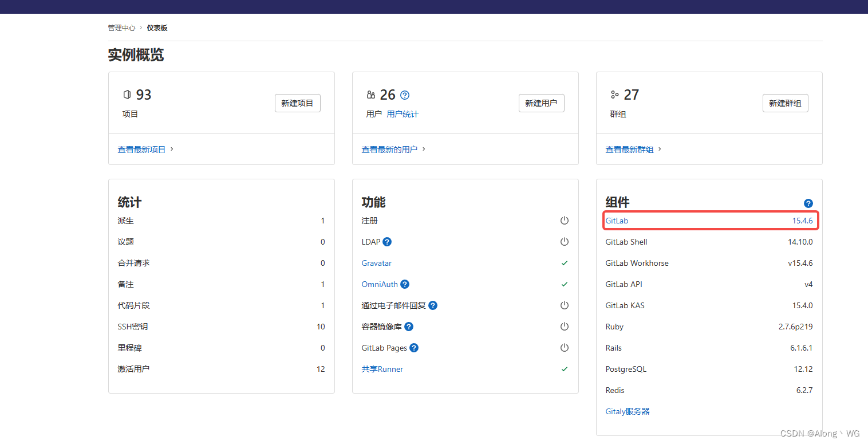Click the GitLab Workhorse version v15.4.6

click(800, 263)
